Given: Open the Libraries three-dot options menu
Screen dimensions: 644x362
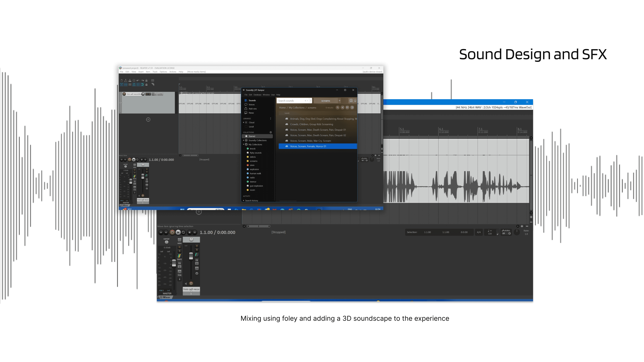Looking at the screenshot, I should click(x=270, y=118).
